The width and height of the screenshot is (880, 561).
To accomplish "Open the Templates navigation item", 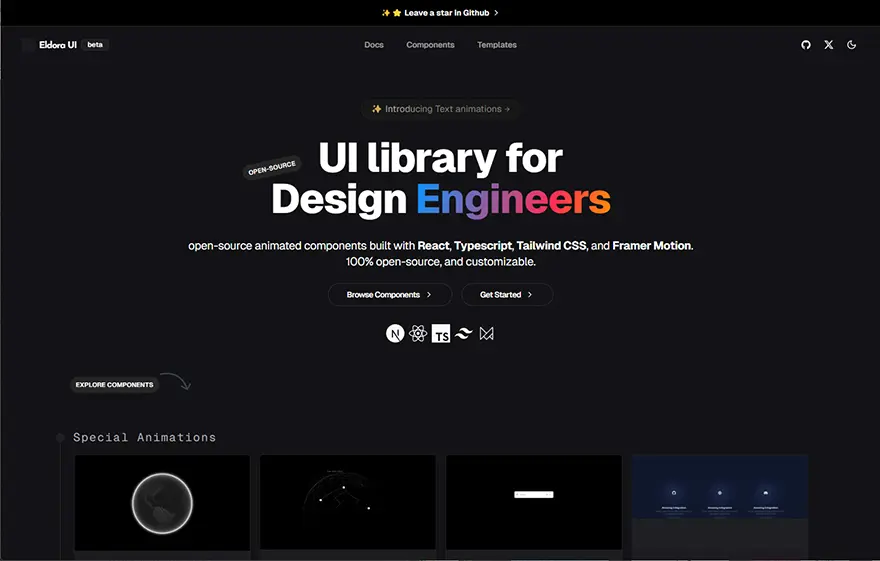I will pos(497,45).
